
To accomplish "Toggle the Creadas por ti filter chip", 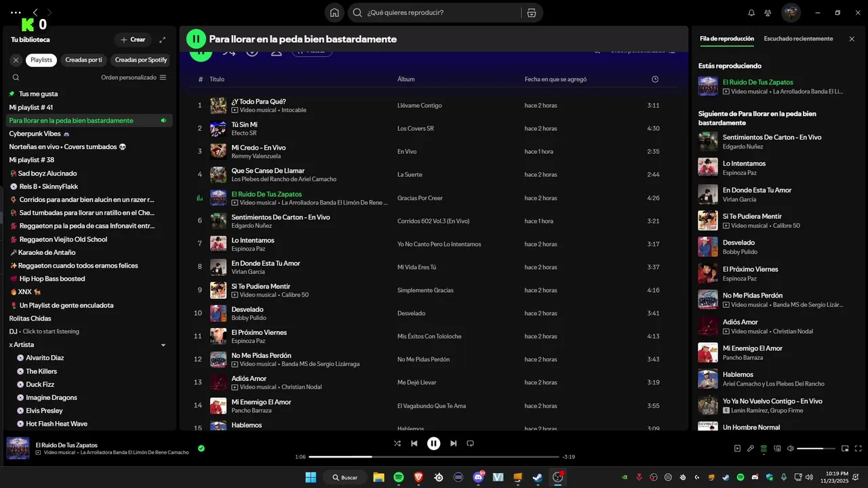I will tap(83, 60).
